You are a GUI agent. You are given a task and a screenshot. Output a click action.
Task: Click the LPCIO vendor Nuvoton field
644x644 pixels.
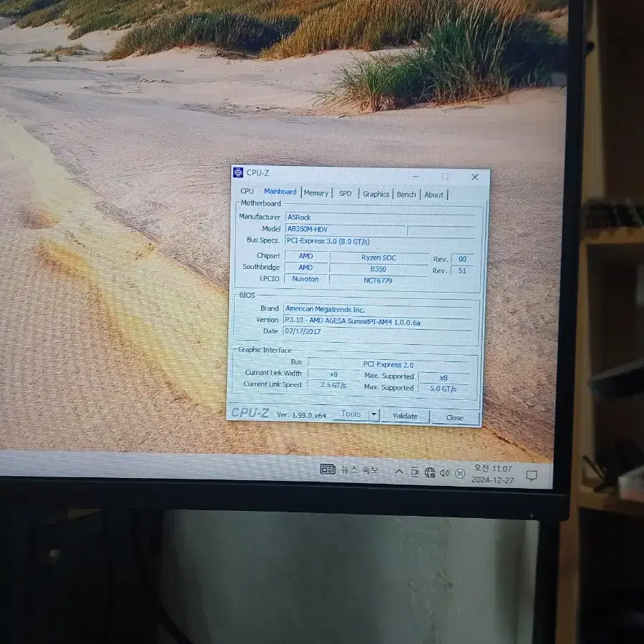[305, 279]
